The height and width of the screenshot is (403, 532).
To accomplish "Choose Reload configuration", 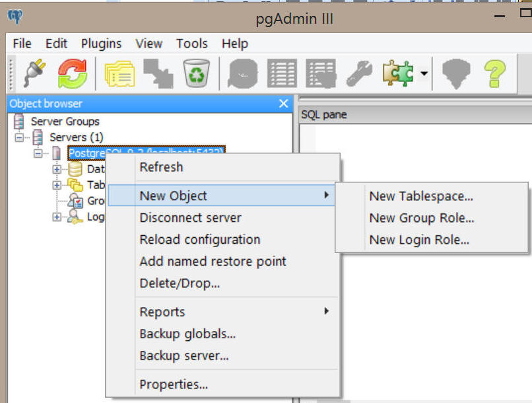I will click(x=223, y=239).
